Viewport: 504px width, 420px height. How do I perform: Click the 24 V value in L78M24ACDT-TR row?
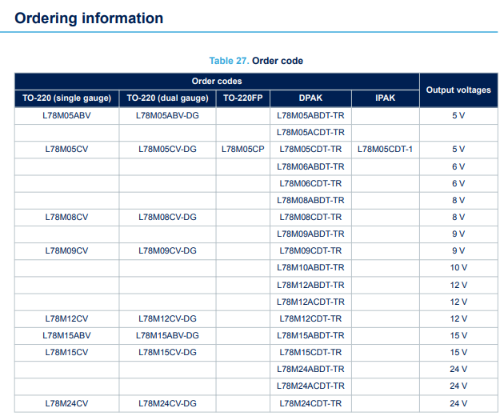click(458, 386)
